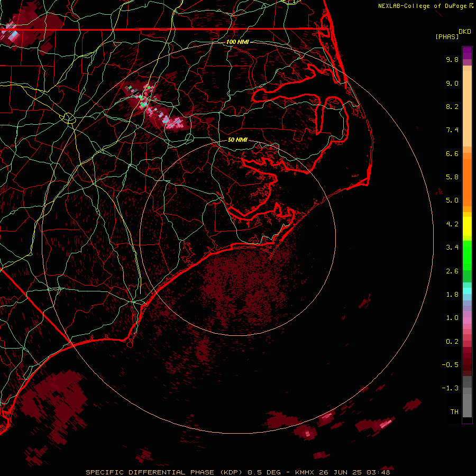Pick the light peach color bar segment
This screenshot has height=476, width=476.
pos(467,108)
